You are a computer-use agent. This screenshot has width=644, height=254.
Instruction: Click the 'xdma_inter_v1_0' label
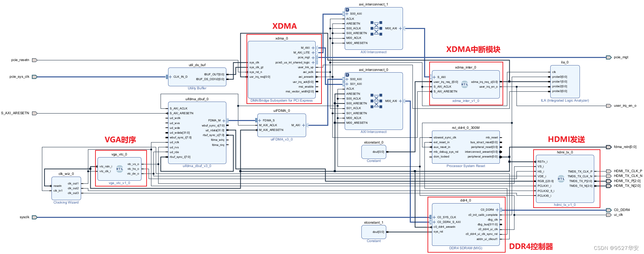(x=466, y=101)
